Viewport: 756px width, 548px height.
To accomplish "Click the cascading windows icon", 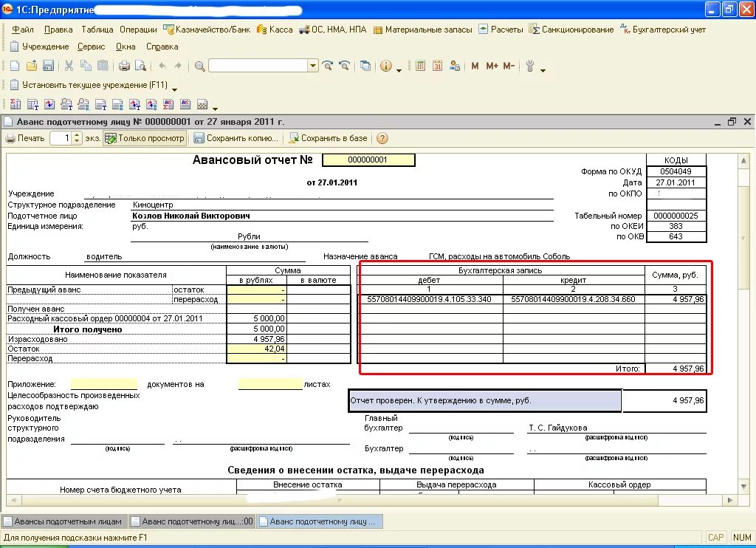I will tap(365, 66).
